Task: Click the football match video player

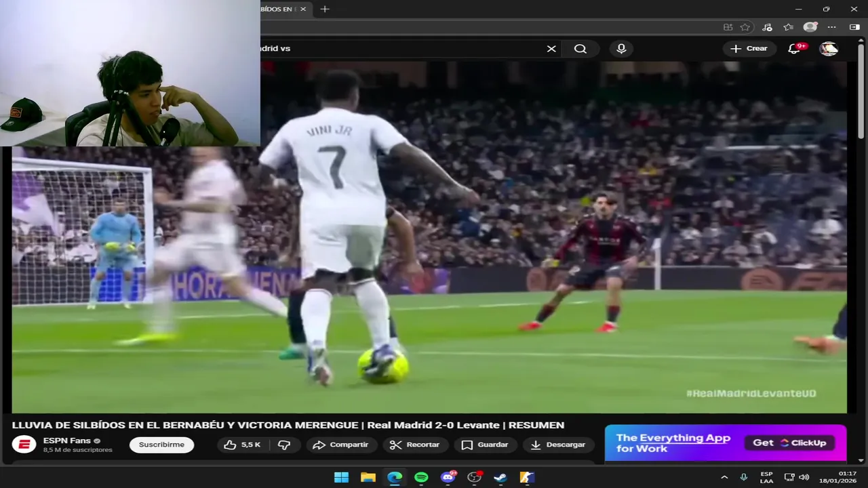Action: point(429,237)
